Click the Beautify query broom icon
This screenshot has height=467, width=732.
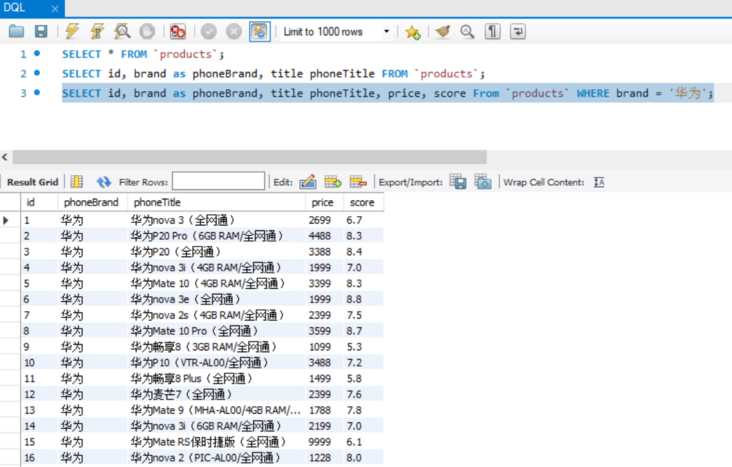[x=442, y=32]
